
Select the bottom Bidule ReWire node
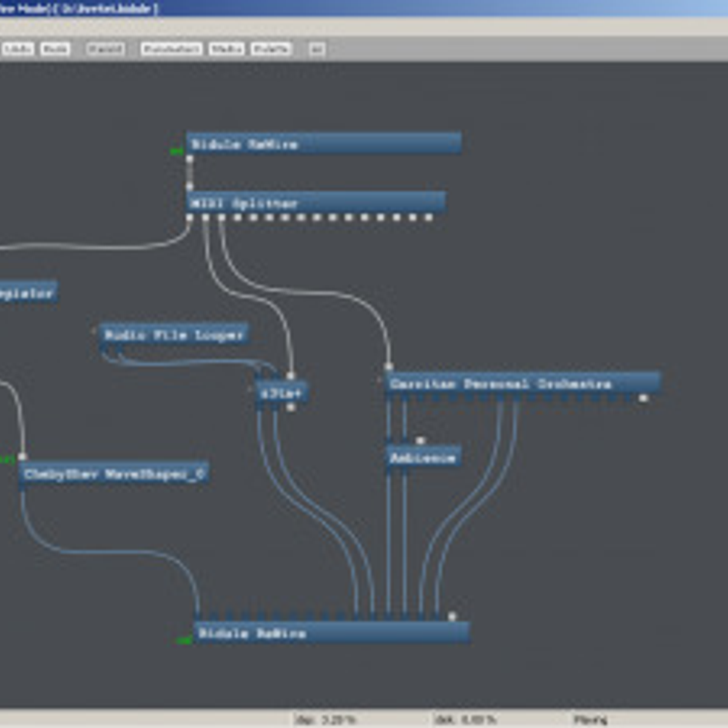point(331,633)
